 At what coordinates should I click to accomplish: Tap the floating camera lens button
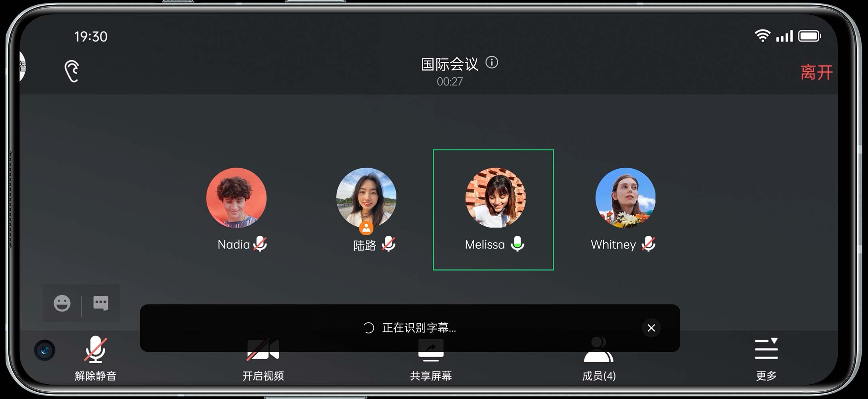45,350
